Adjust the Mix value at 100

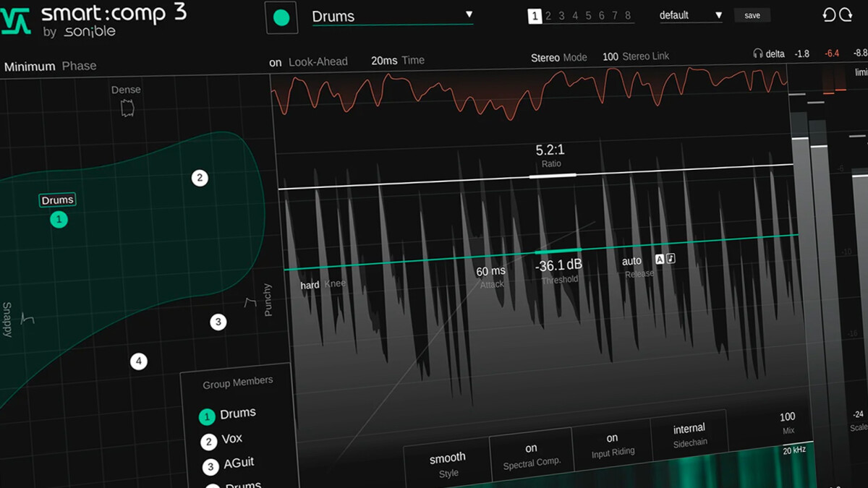pyautogui.click(x=786, y=416)
